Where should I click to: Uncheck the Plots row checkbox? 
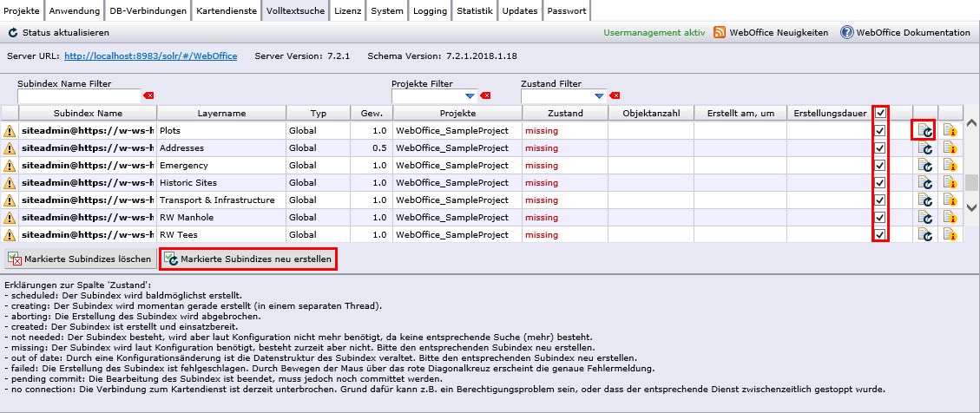pos(881,131)
